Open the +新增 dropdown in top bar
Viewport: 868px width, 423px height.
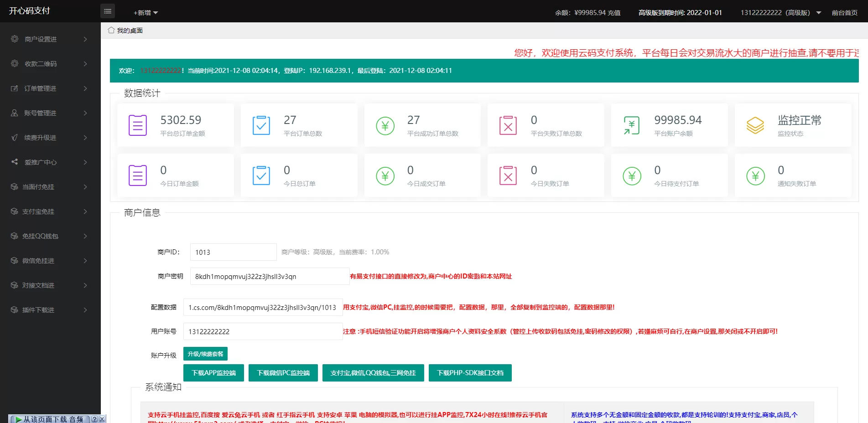(146, 13)
